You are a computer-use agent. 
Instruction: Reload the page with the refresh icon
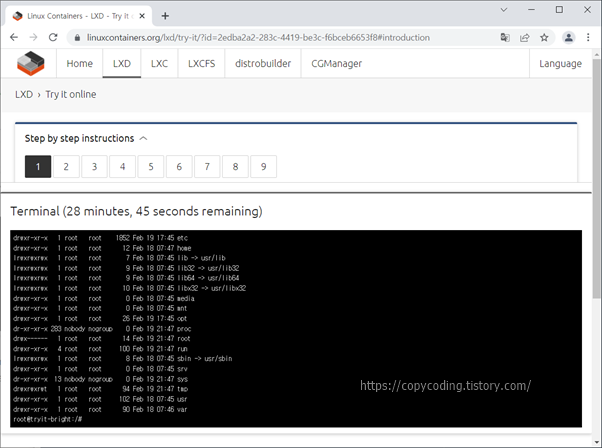coord(53,37)
